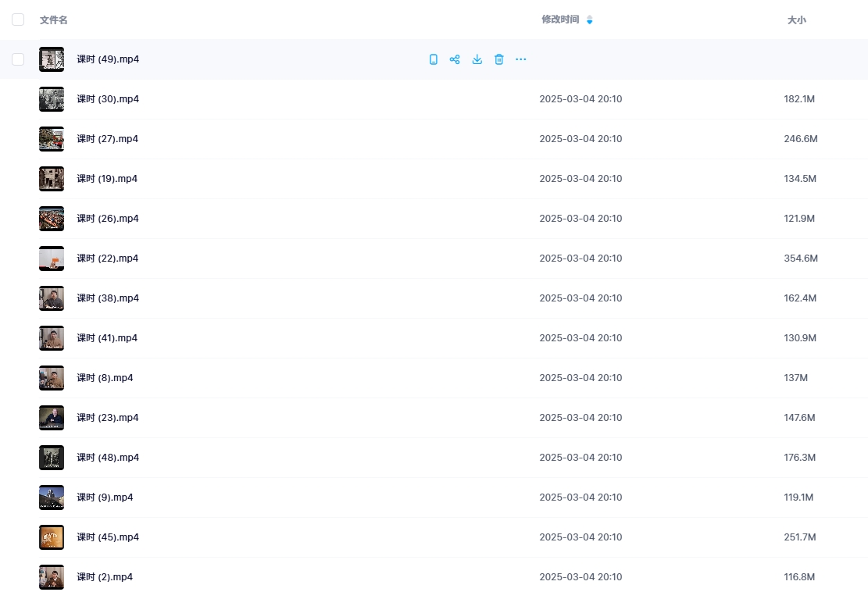Click the thumbnail of 课时 (9).mp4
This screenshot has height=592, width=868.
52,497
